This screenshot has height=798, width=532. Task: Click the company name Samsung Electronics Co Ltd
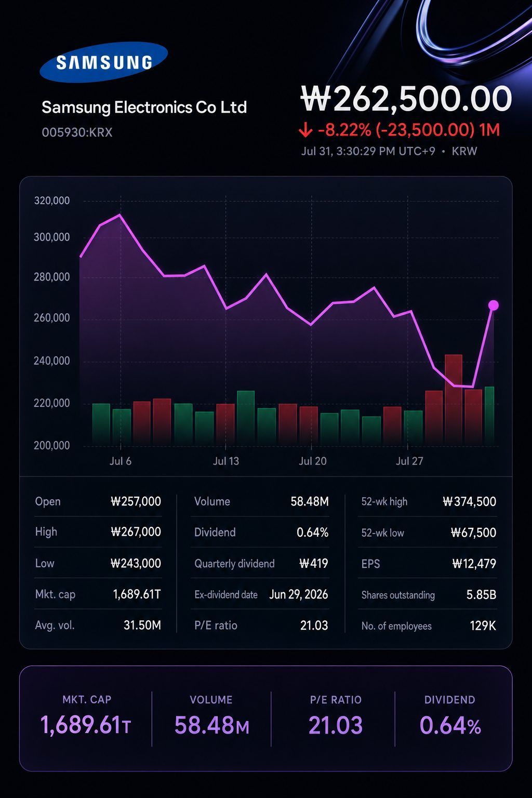point(144,108)
